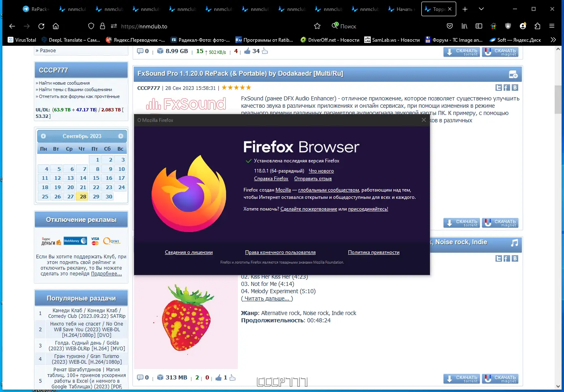
Task: Click the QIWI payment icon
Action: click(x=112, y=241)
